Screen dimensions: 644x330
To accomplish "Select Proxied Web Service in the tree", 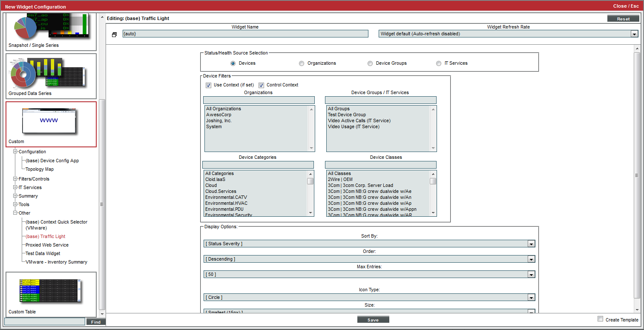I will coord(47,245).
